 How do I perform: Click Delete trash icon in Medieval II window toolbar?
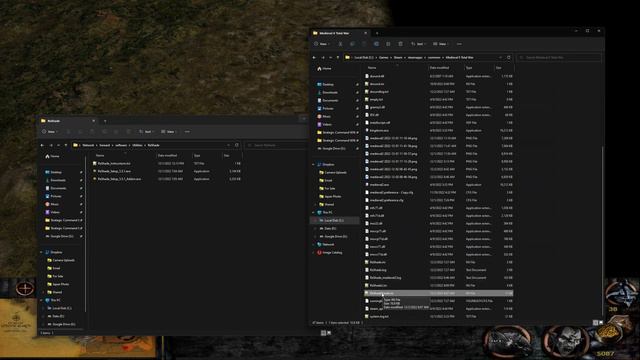400,44
